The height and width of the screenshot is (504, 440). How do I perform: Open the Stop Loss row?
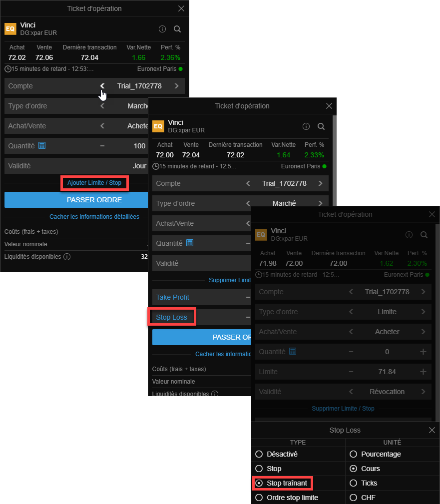[171, 317]
